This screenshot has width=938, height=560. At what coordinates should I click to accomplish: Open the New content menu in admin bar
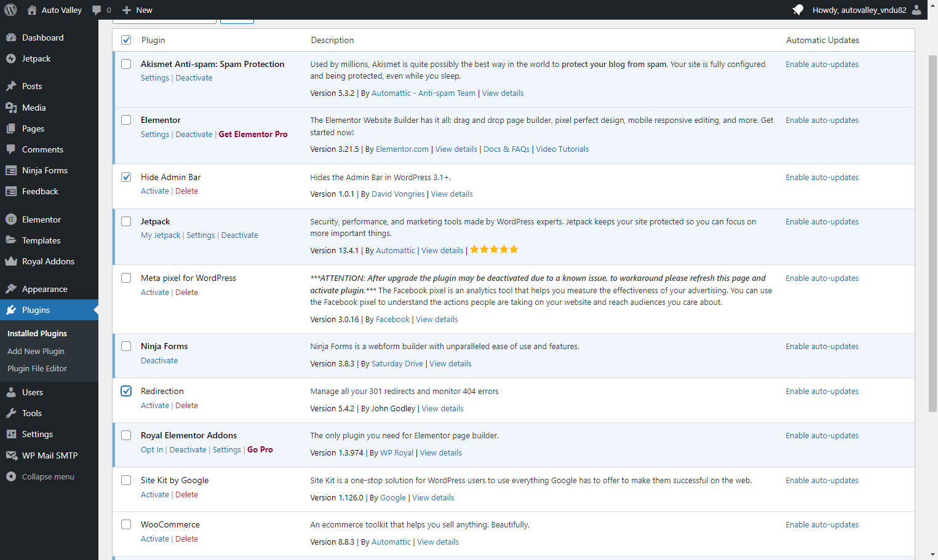[137, 10]
